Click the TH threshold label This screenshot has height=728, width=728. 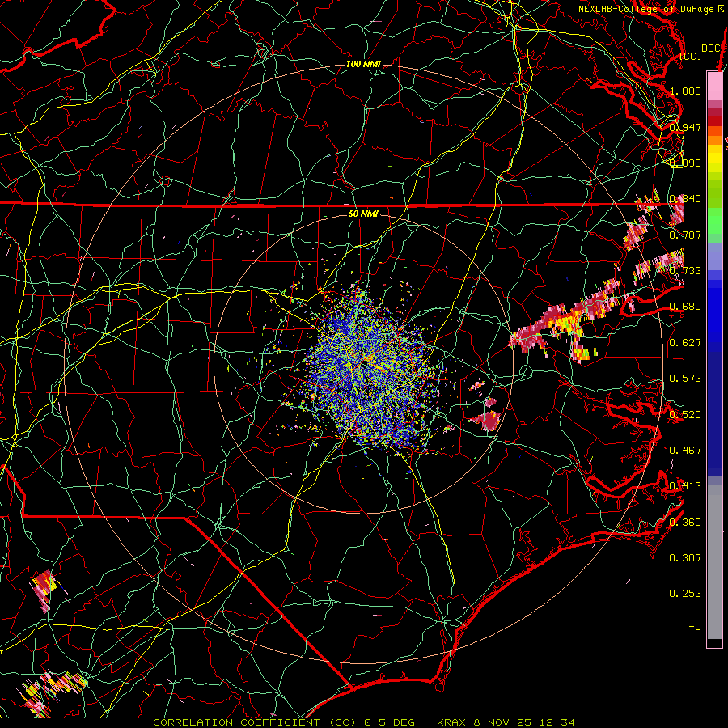pos(695,629)
